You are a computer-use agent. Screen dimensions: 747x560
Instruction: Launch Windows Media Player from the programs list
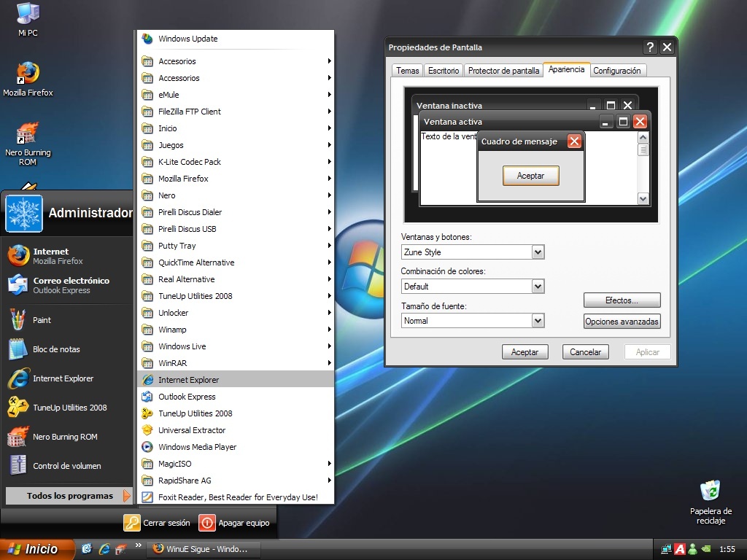click(x=236, y=447)
